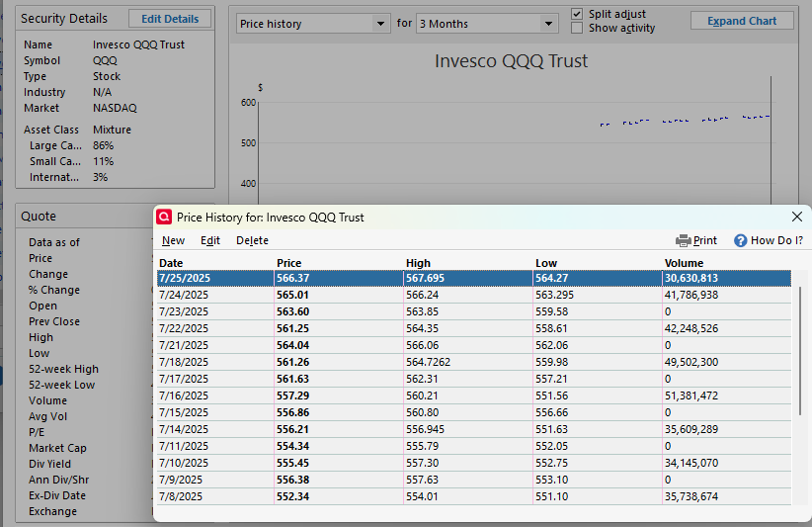
Task: Click the price history vertical scrollbar
Action: pos(800,350)
